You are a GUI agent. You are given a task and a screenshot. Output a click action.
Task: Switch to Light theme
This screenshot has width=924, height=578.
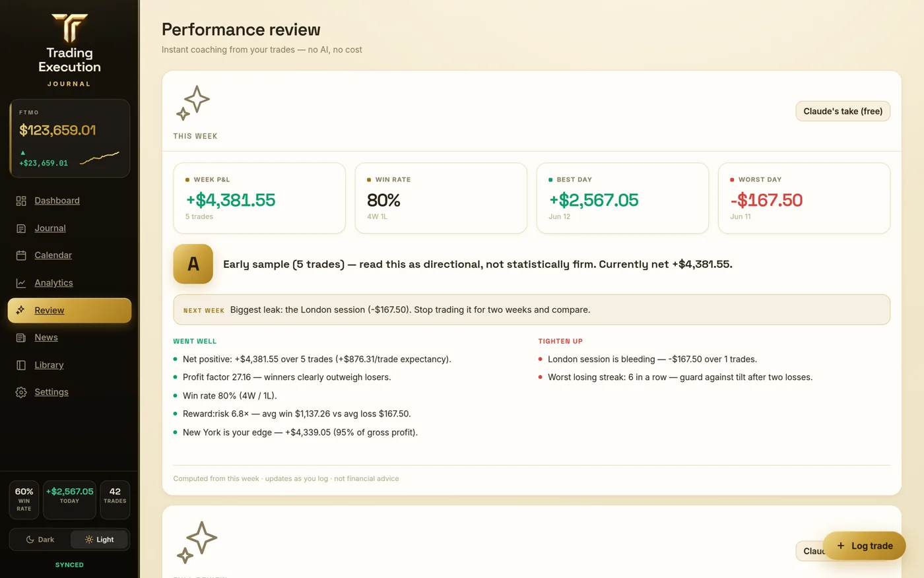coord(99,540)
